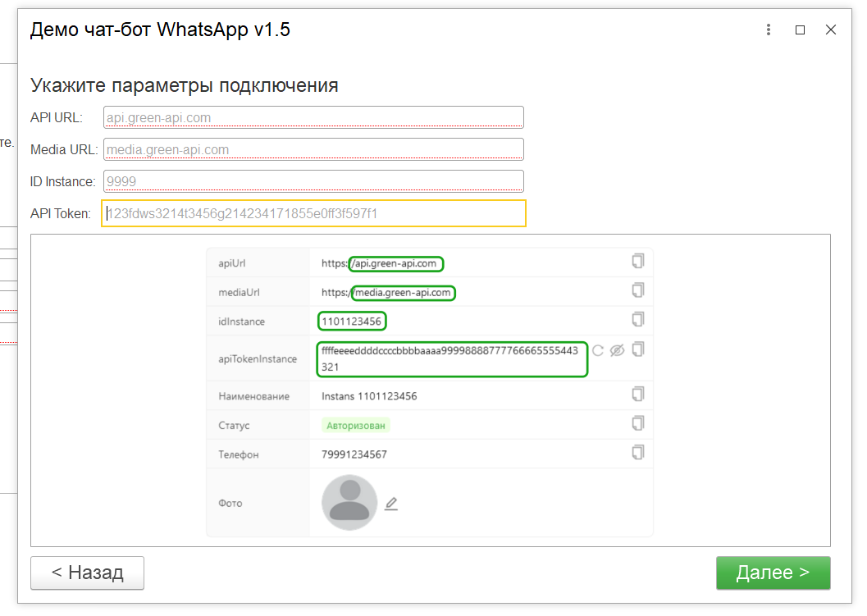Click the API Token input field

click(x=313, y=213)
